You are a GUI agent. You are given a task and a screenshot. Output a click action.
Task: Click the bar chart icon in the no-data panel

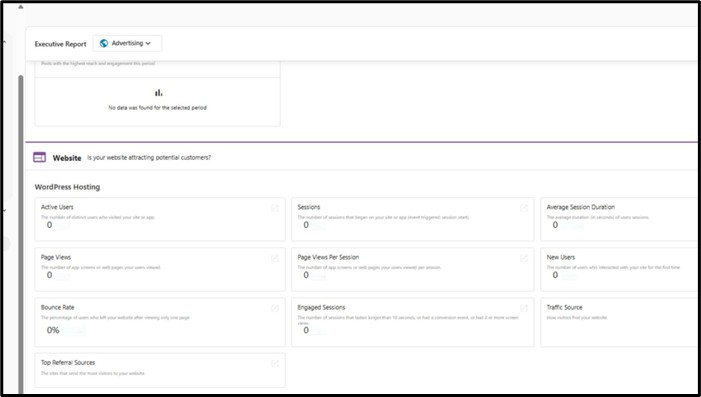[x=158, y=93]
